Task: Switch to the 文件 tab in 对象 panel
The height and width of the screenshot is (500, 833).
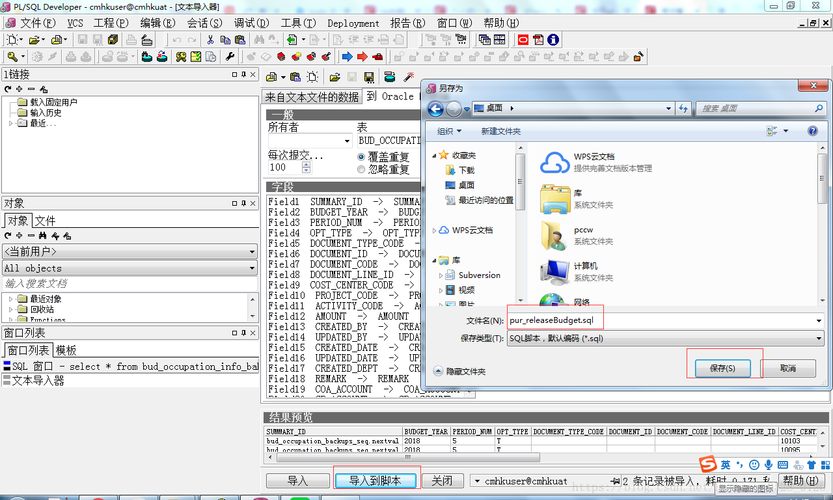Action: [45, 221]
